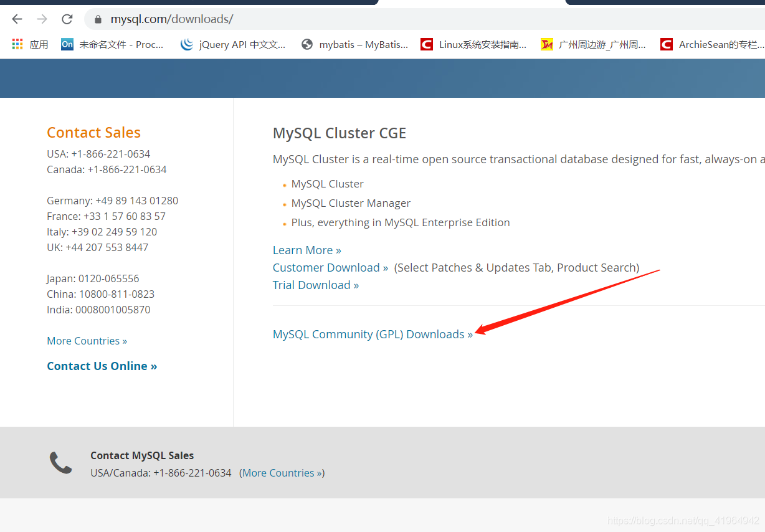Open MySQL Community (GPL) Downloads »
The height and width of the screenshot is (532, 765).
click(373, 335)
